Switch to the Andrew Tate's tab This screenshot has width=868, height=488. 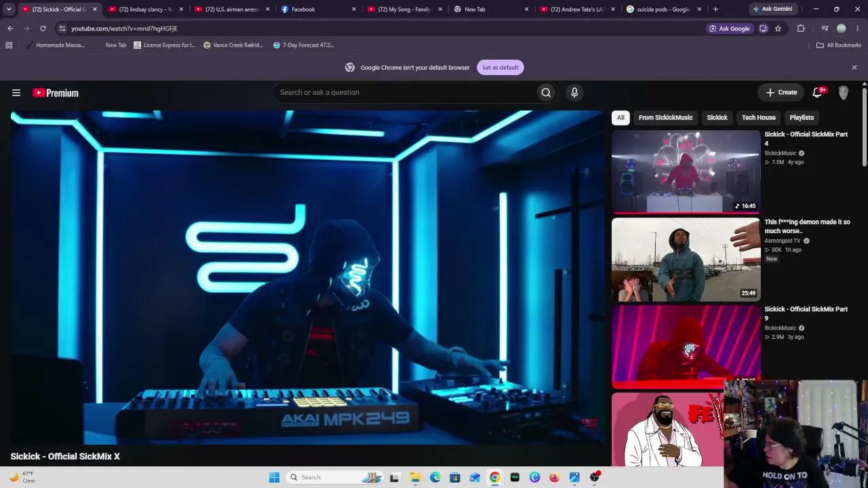click(x=577, y=9)
